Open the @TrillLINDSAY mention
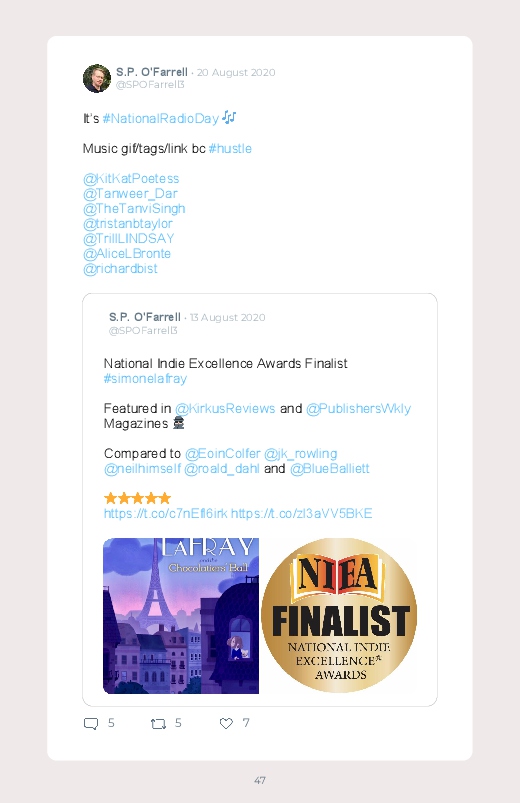 click(x=129, y=239)
